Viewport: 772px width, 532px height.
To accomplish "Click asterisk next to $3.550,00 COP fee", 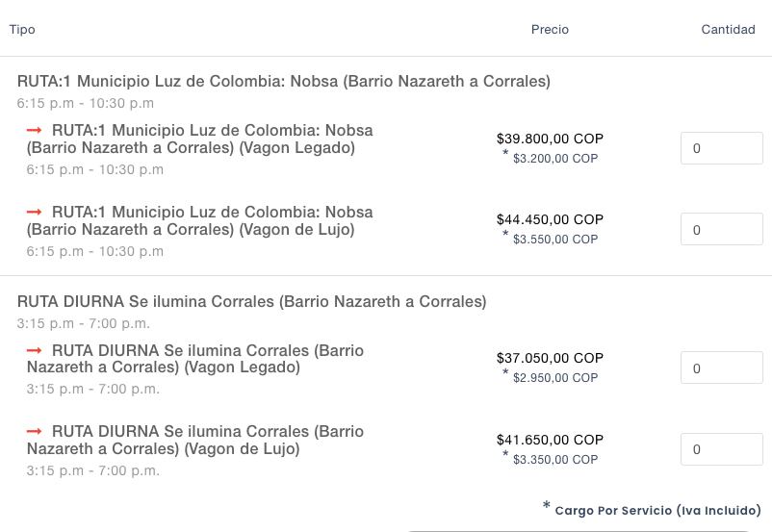I will [x=505, y=236].
